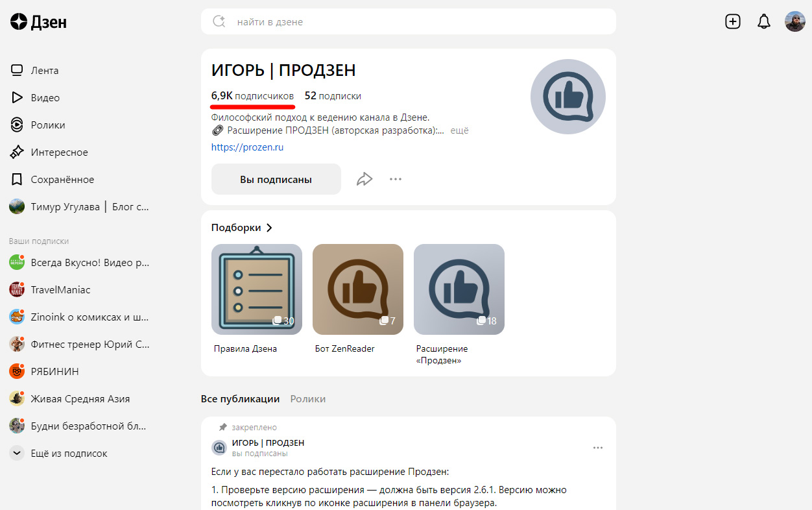The height and width of the screenshot is (510, 812).
Task: Expand channel description with ещё
Action: point(459,130)
